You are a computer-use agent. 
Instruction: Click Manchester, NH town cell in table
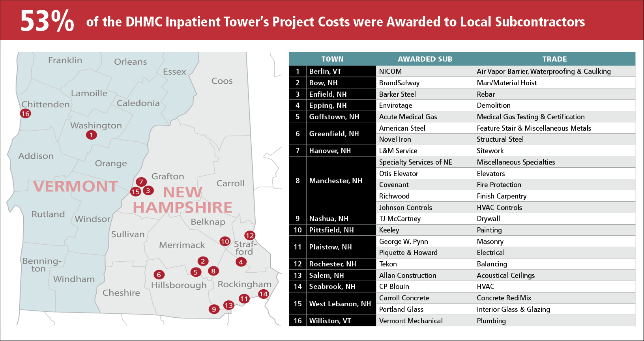click(x=335, y=181)
